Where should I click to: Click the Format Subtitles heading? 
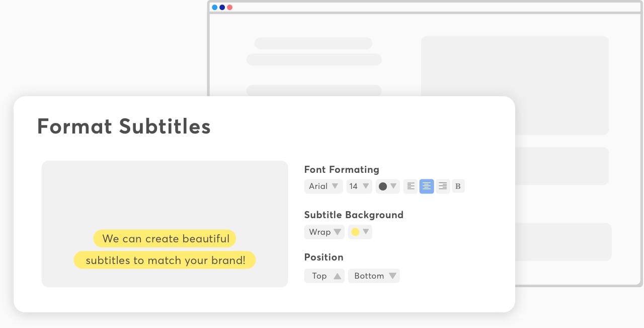click(x=124, y=126)
